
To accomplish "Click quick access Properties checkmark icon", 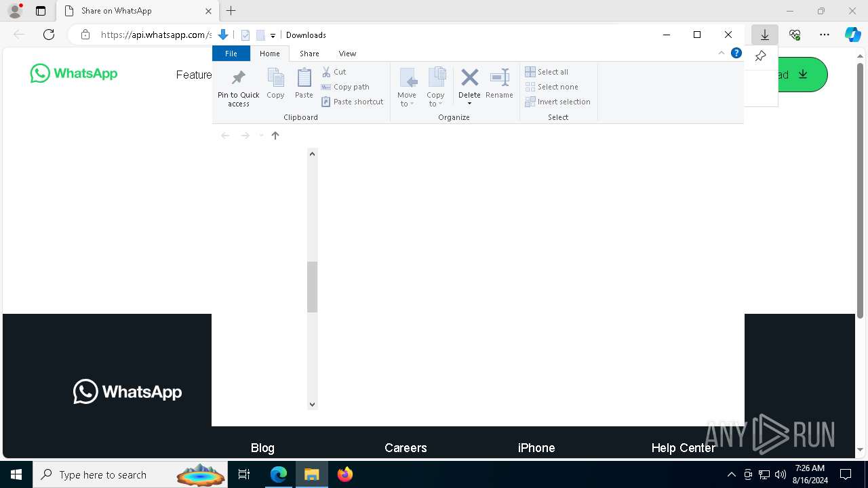I will [x=245, y=35].
